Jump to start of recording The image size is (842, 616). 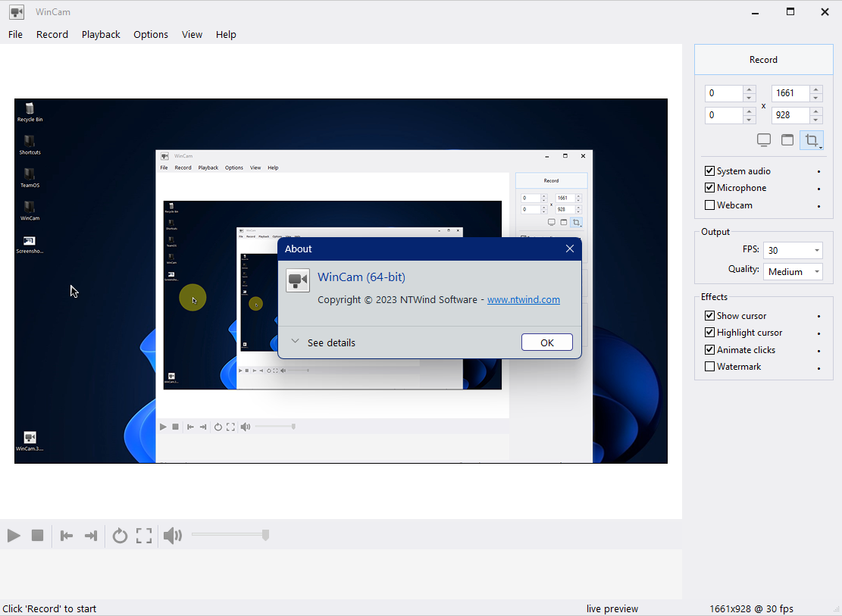[67, 536]
